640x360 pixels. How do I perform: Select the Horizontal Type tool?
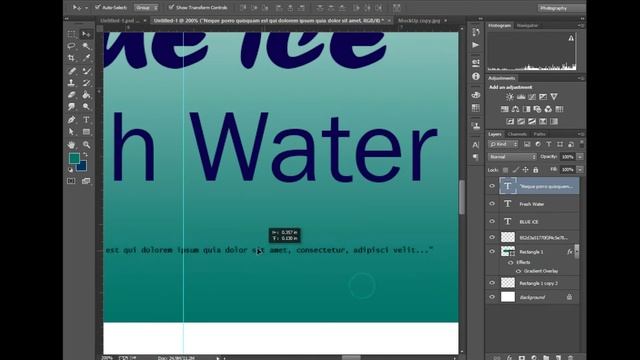coord(86,120)
